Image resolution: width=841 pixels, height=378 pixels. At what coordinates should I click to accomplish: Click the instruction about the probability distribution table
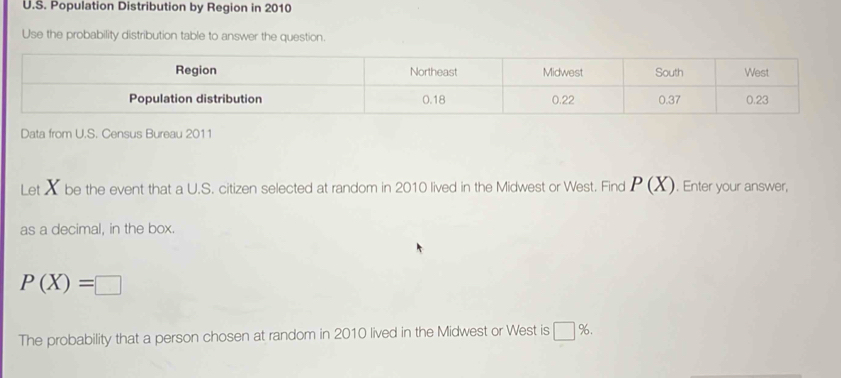173,36
